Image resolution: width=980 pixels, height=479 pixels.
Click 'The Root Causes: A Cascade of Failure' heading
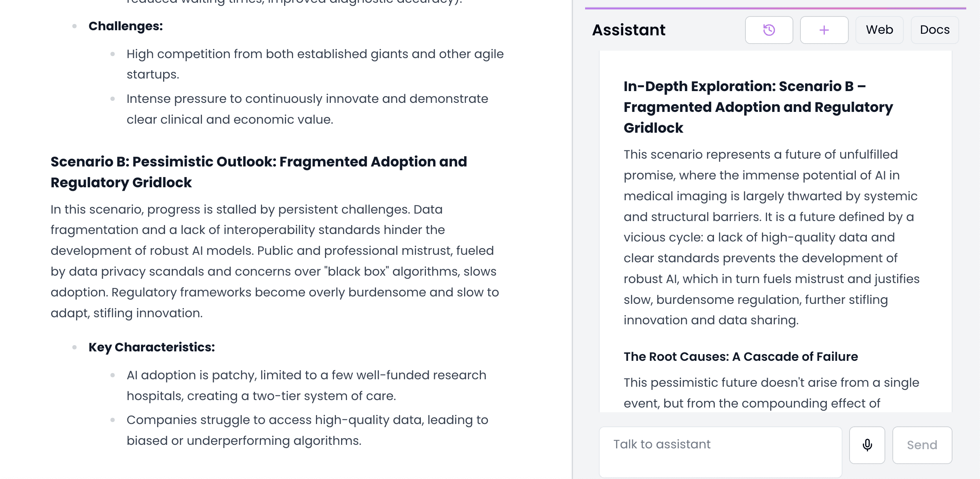pos(740,357)
